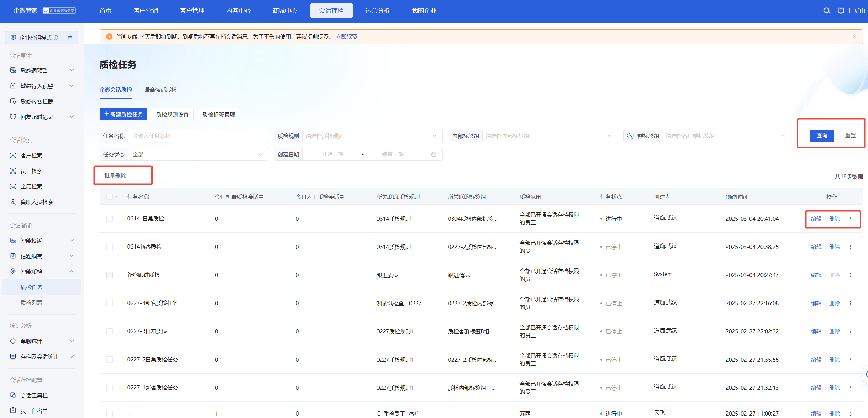Click the 查询 button
This screenshot has width=868, height=418.
tap(822, 135)
